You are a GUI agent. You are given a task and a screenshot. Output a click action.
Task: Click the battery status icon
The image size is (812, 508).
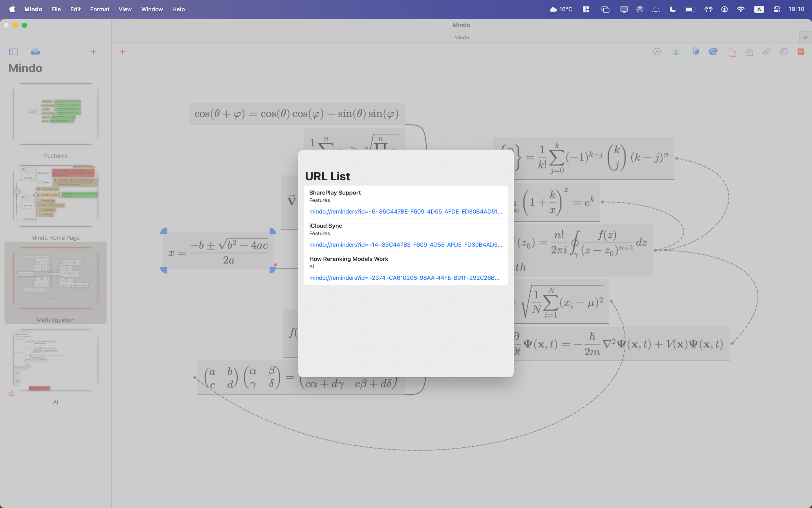click(690, 9)
